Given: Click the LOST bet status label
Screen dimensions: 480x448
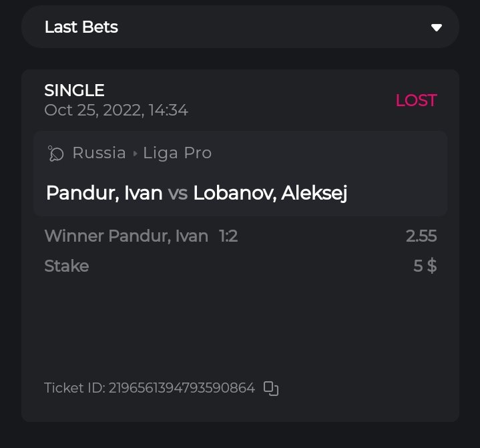Looking at the screenshot, I should (416, 100).
